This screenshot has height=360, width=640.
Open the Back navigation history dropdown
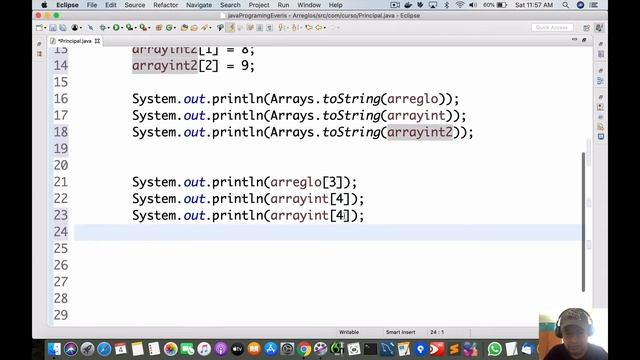[325, 28]
